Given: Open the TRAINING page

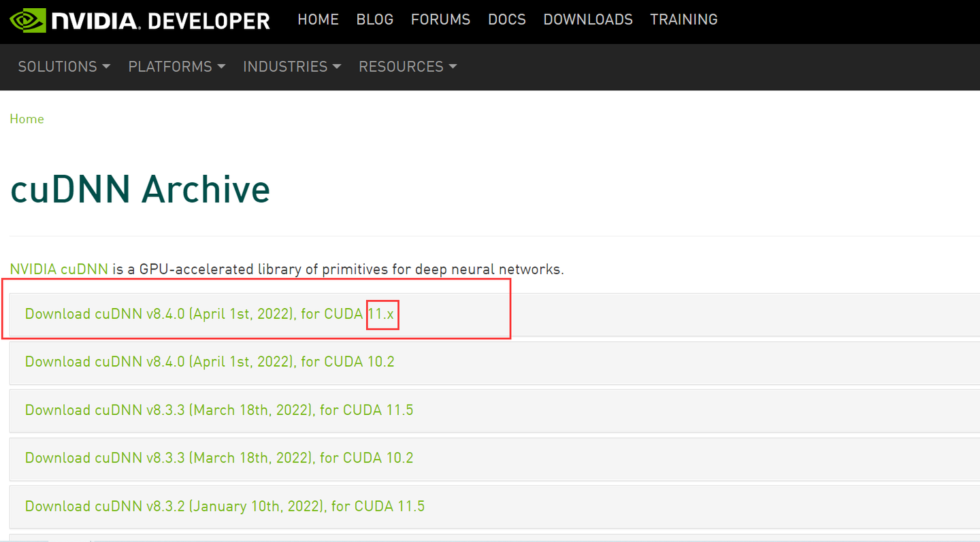Looking at the screenshot, I should click(683, 20).
